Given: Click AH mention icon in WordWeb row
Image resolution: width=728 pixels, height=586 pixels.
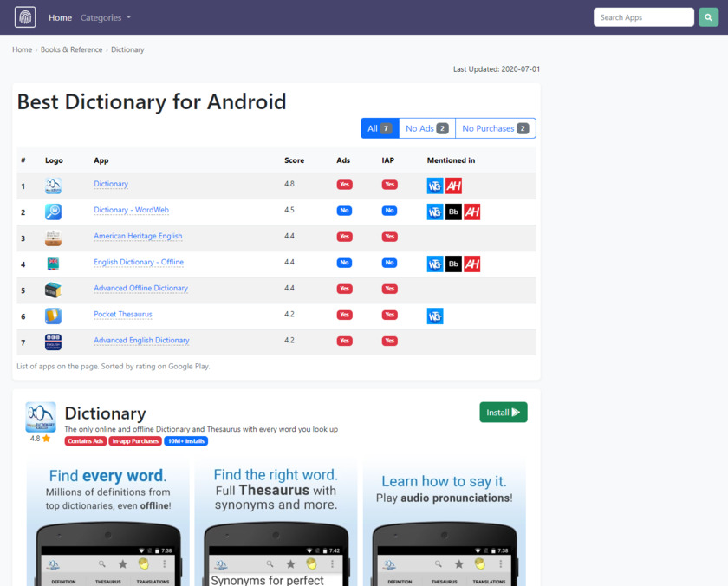Looking at the screenshot, I should [472, 212].
